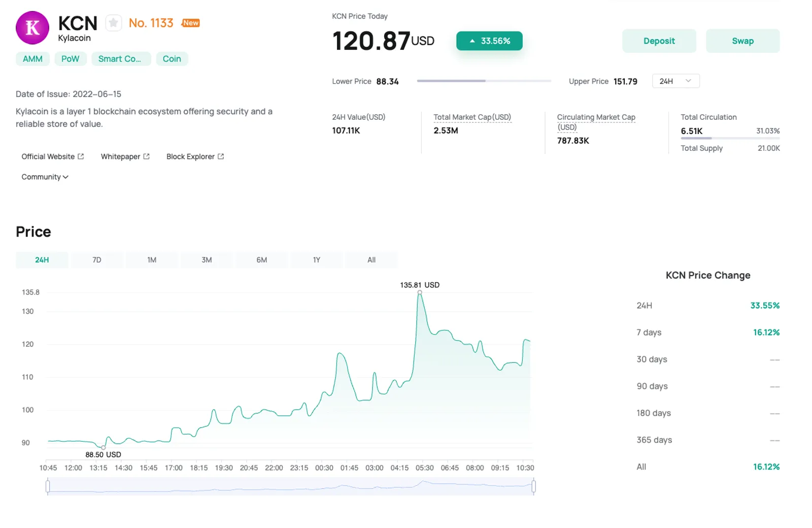Select the All chart tab

[371, 260]
